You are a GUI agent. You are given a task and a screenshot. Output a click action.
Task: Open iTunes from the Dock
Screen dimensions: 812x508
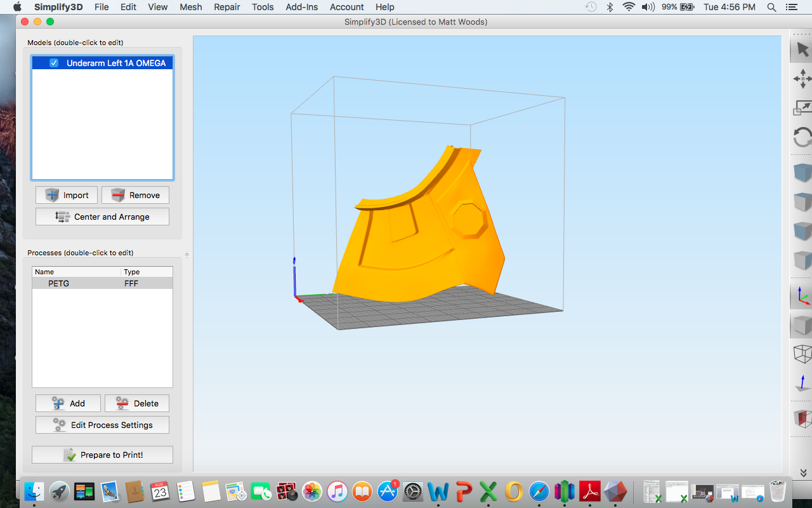click(x=337, y=491)
